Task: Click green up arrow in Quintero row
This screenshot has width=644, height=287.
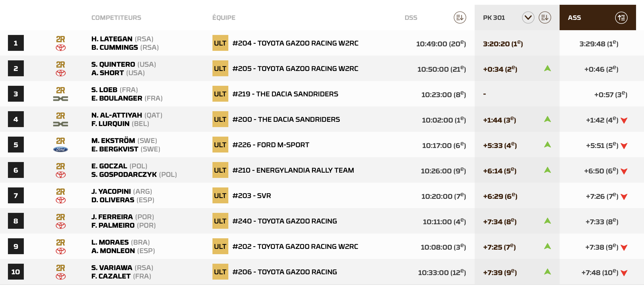Action: coord(547,69)
